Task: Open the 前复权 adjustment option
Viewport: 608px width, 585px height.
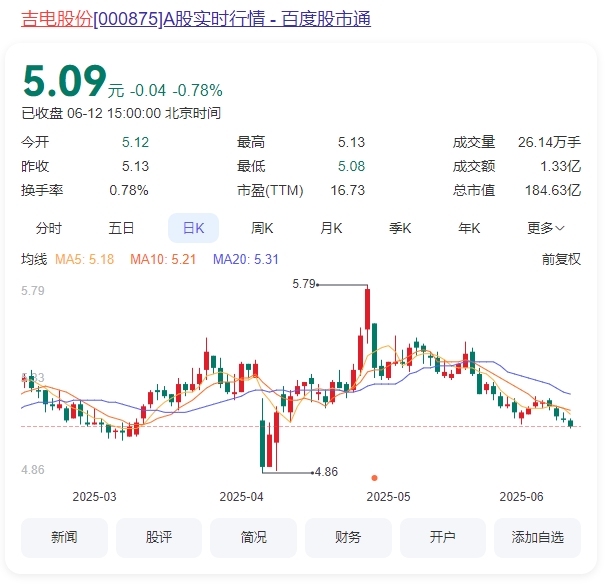Action: (561, 259)
